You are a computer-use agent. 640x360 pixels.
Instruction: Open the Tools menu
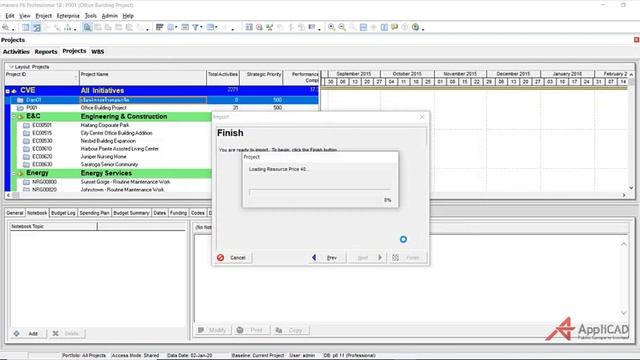tap(91, 16)
